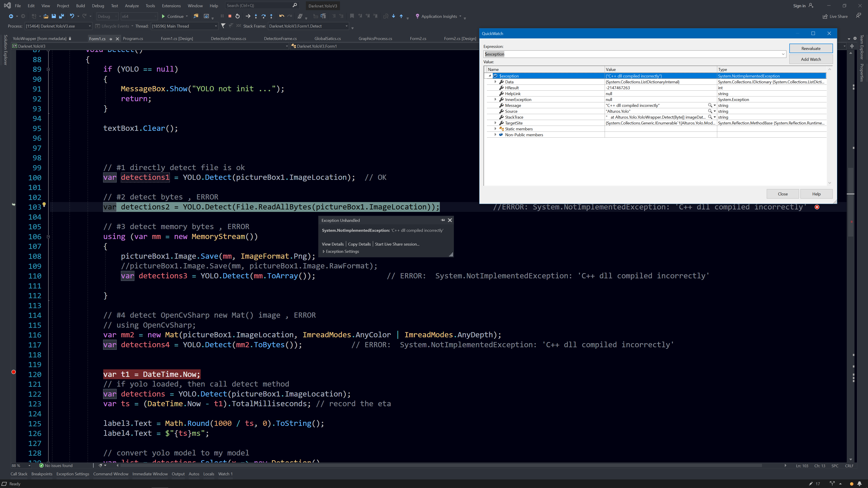Expand the Data node in QuickWatch

(x=495, y=82)
